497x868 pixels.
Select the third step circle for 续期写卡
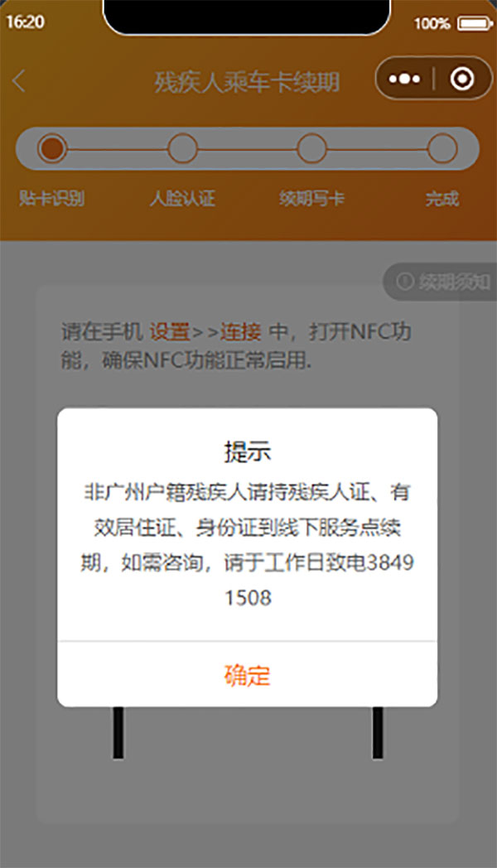pyautogui.click(x=312, y=148)
